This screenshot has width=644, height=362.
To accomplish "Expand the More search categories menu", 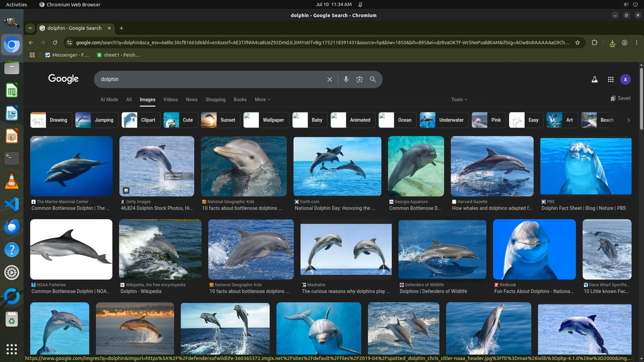I will pos(262,100).
